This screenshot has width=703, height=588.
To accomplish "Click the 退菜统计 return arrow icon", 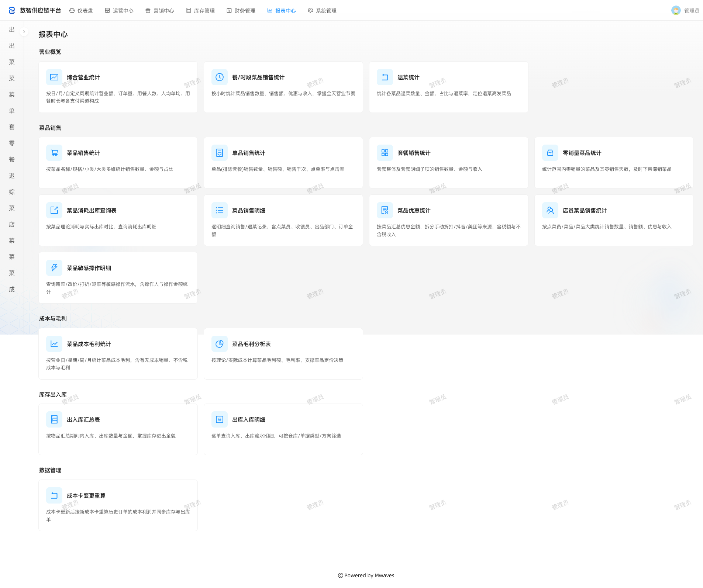I will 385,77.
